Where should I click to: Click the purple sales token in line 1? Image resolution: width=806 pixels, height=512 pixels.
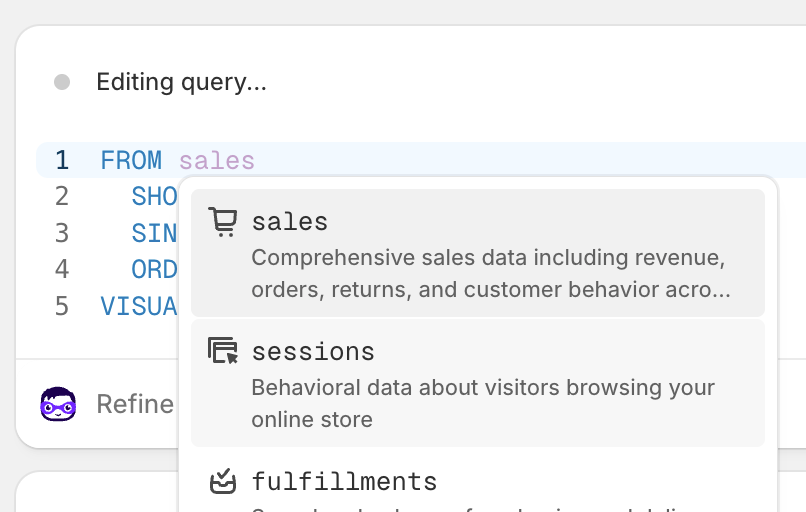217,160
